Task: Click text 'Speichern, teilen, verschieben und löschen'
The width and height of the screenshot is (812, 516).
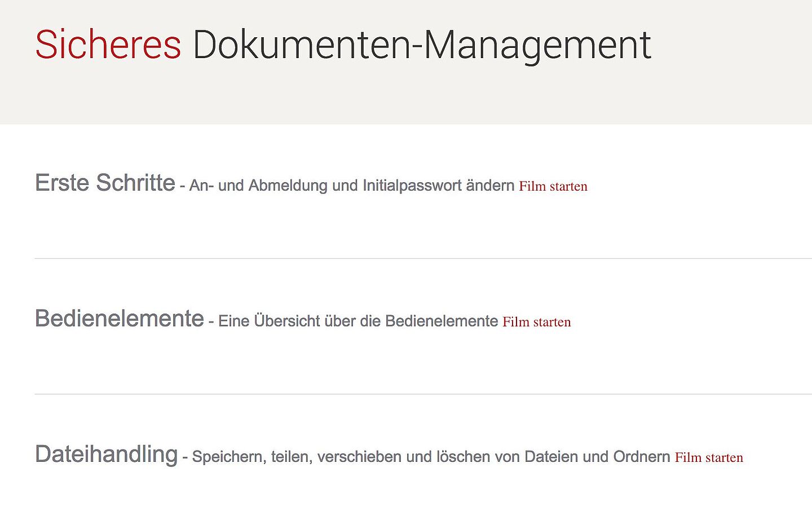Action: click(341, 457)
